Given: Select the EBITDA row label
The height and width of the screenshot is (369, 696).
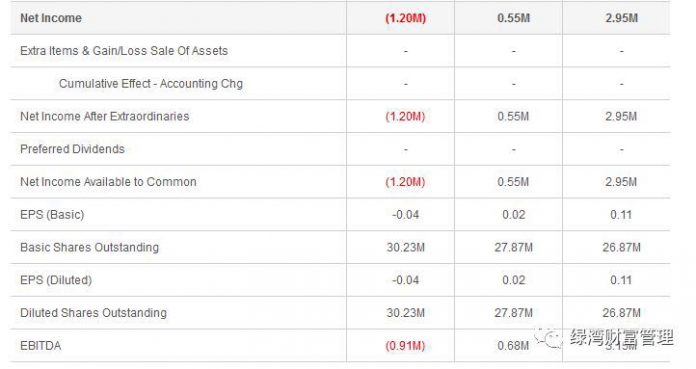Looking at the screenshot, I should tap(40, 345).
